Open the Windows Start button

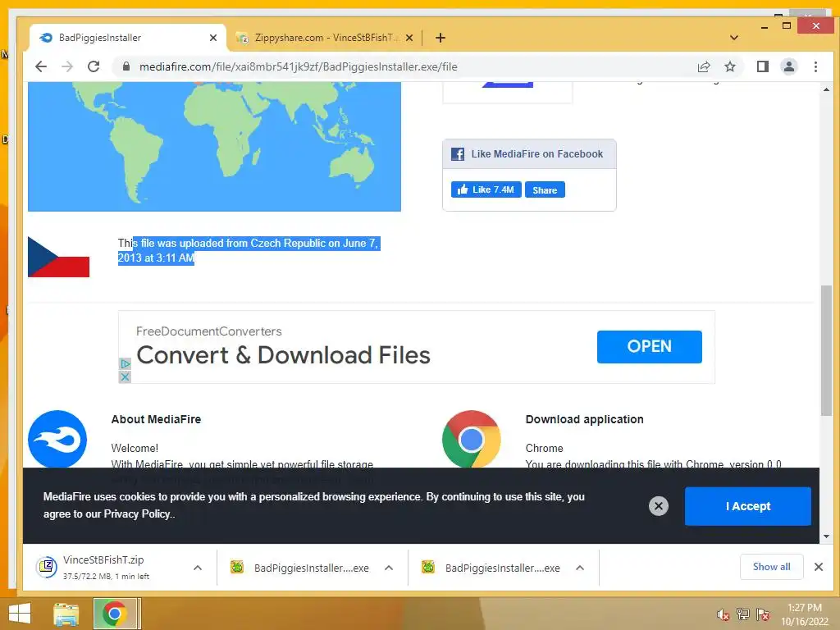click(x=20, y=614)
